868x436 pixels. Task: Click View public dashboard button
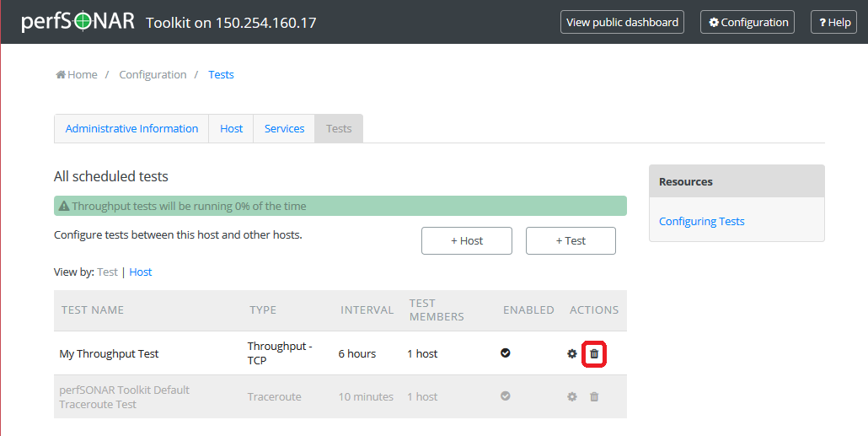(x=622, y=22)
